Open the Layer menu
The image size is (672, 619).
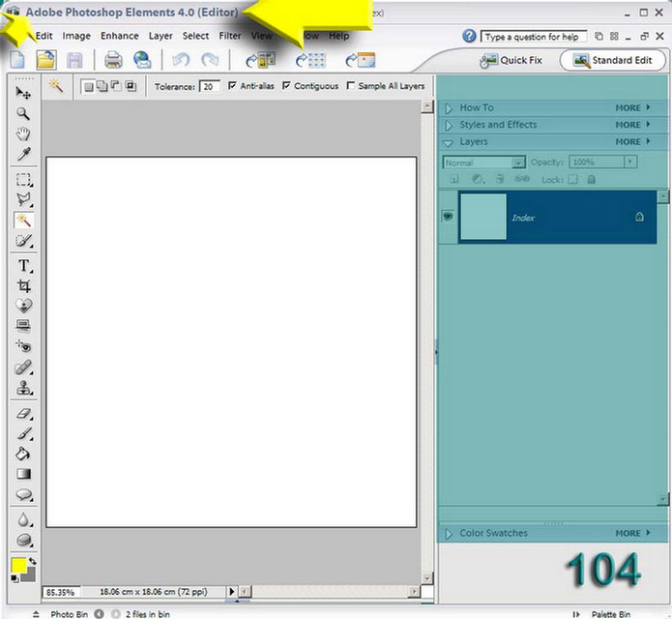(161, 36)
